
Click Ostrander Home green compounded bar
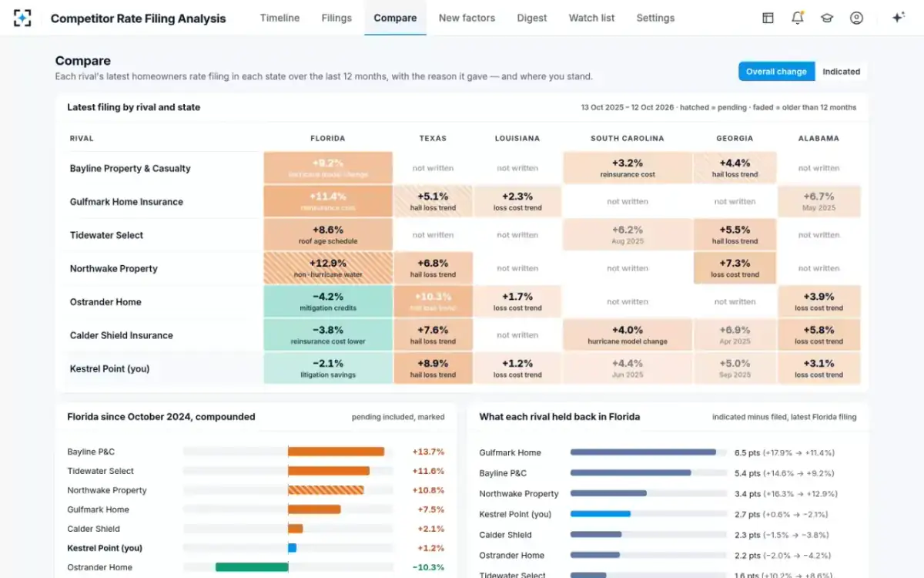coord(252,567)
